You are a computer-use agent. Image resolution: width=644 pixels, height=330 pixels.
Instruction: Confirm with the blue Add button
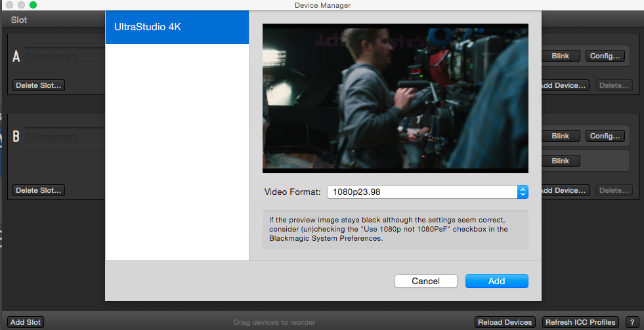496,281
